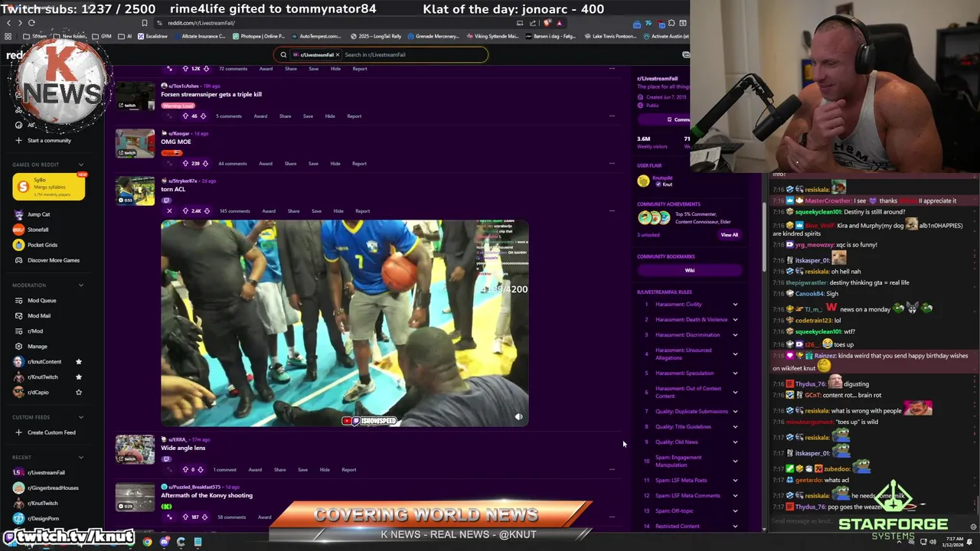
Task: Open Wide angle lens thumbnail
Action: (x=135, y=450)
